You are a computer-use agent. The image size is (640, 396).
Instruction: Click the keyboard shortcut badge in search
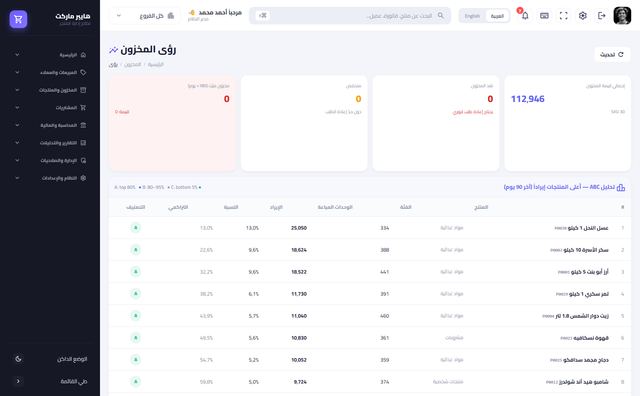(262, 16)
